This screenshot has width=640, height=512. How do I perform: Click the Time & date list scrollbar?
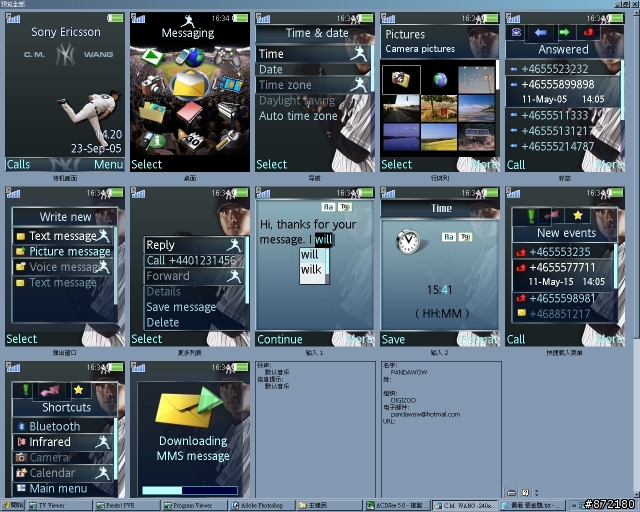tap(372, 68)
